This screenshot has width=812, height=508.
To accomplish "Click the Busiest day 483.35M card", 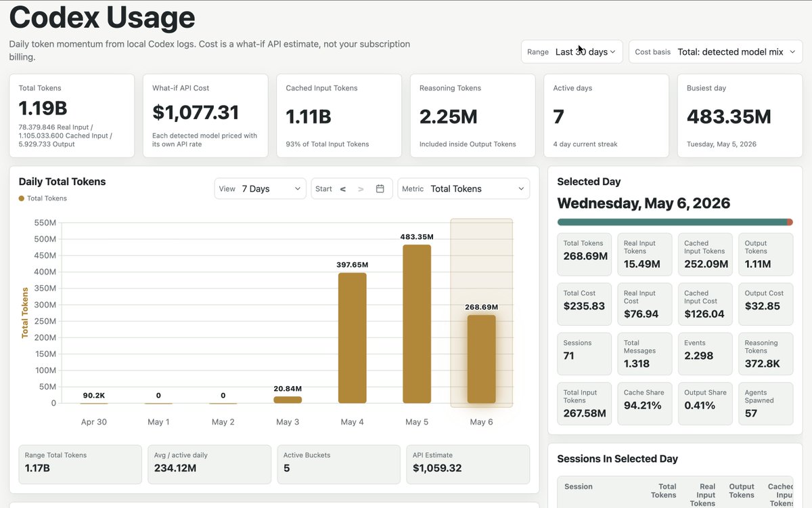I will (x=740, y=116).
